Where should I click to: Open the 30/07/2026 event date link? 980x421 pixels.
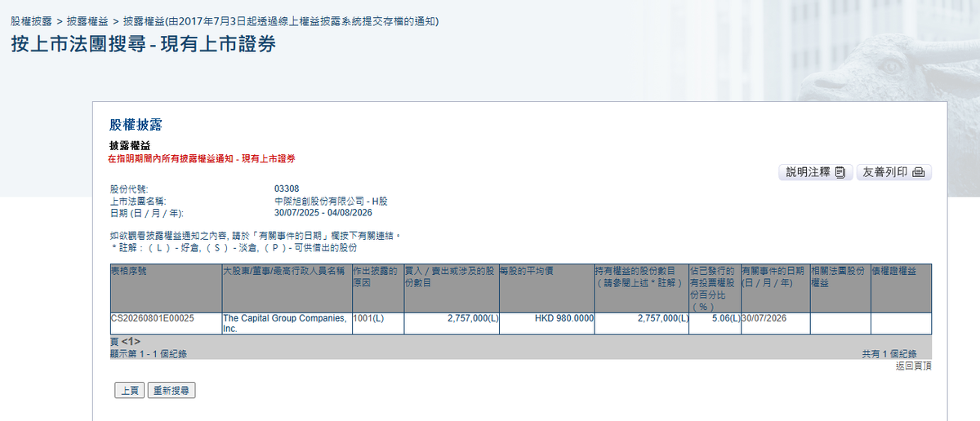[x=764, y=318]
